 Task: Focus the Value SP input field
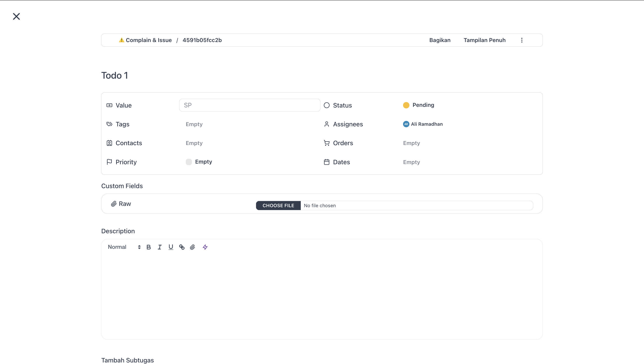(x=249, y=105)
